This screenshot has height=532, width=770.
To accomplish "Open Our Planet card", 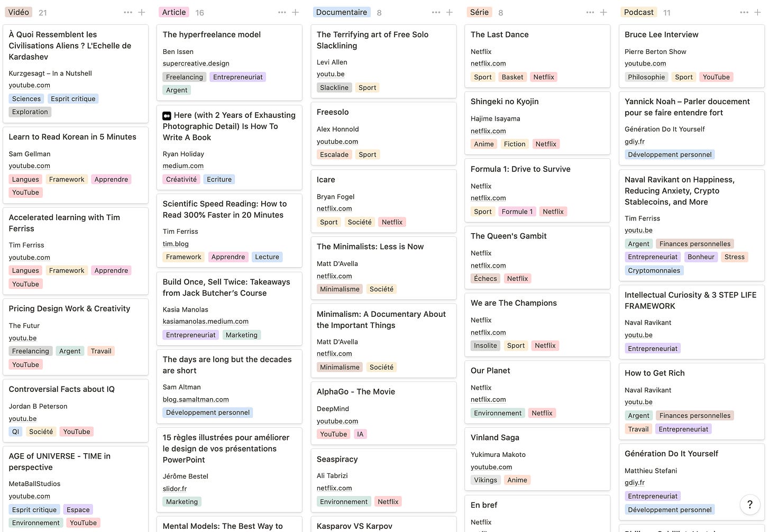I will [x=537, y=392].
